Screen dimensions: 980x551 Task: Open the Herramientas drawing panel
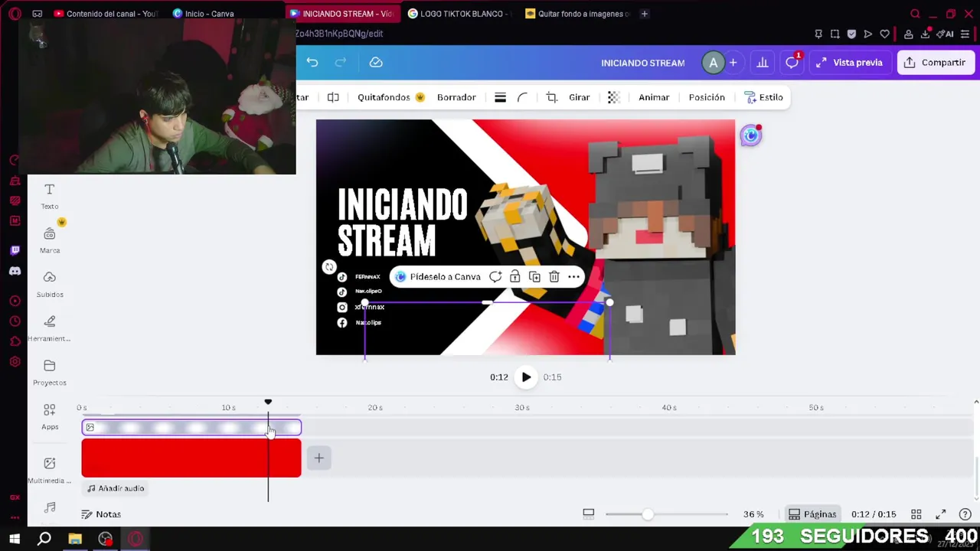[50, 328]
